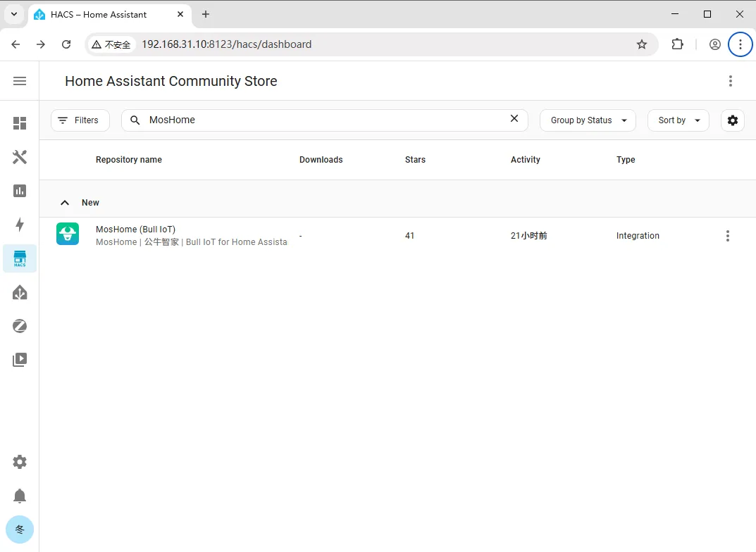This screenshot has width=756, height=552.
Task: Expand the Sort by dropdown
Action: tap(678, 120)
